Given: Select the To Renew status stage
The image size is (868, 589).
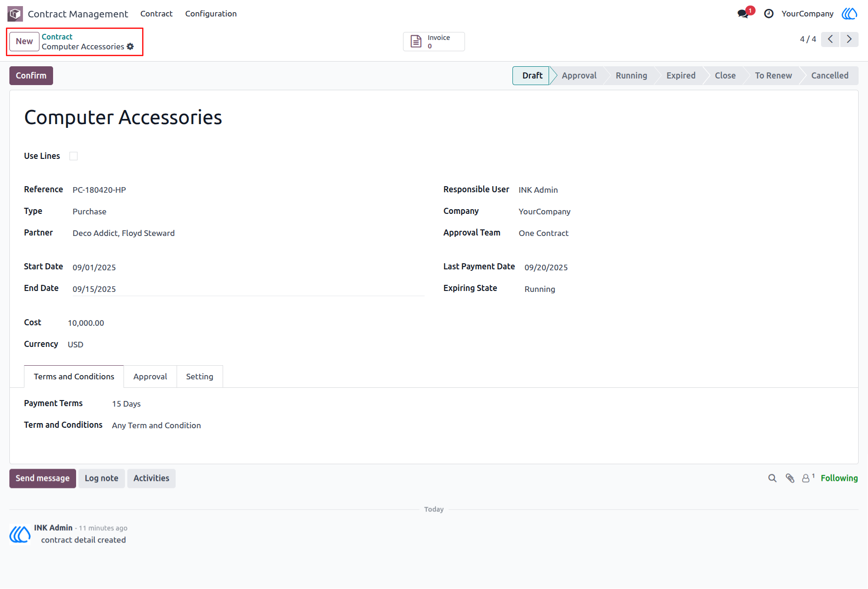Looking at the screenshot, I should point(774,76).
